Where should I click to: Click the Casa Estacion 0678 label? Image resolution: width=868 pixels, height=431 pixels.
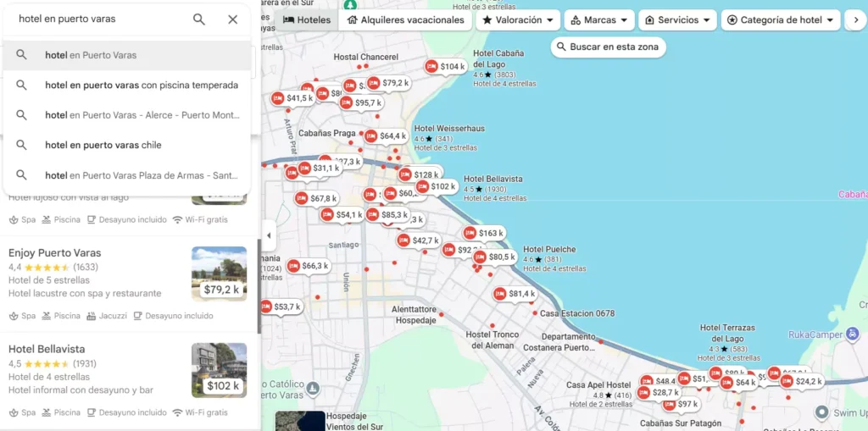click(x=576, y=313)
